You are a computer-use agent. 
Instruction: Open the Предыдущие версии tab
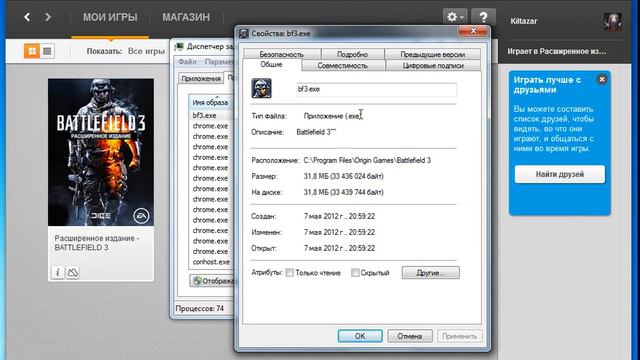[432, 54]
